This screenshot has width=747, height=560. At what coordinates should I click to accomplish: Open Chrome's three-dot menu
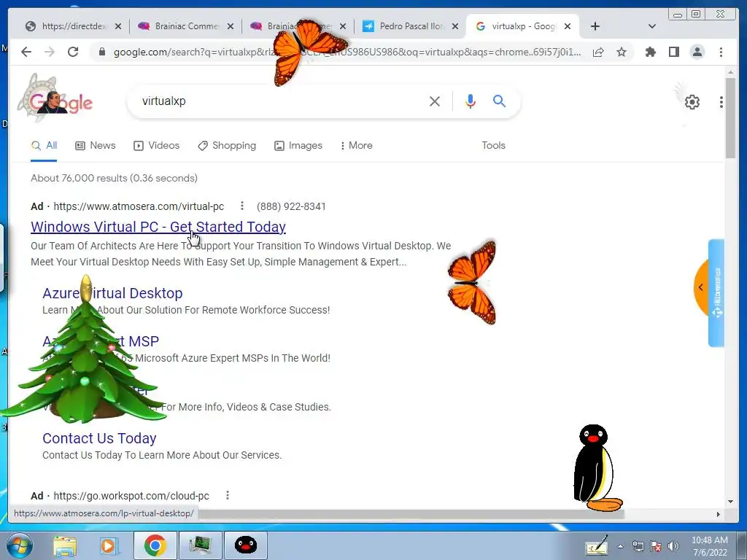(721, 52)
